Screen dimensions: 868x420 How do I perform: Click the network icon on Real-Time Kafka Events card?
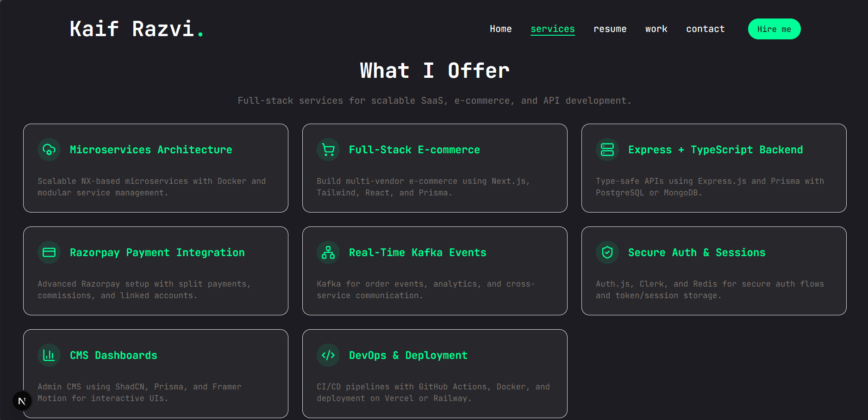(328, 252)
